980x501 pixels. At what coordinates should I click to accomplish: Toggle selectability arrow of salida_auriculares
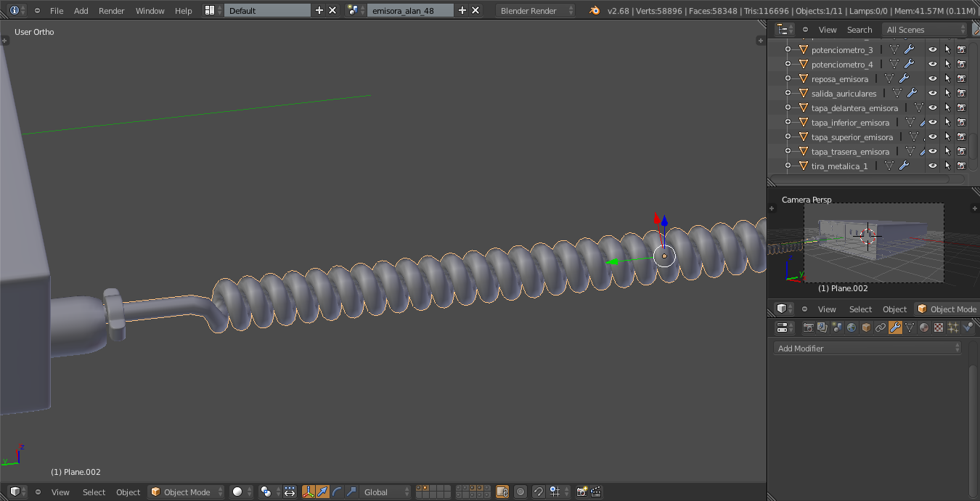tap(947, 93)
